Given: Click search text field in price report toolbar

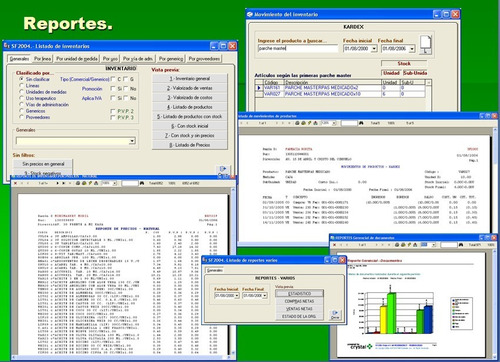Looking at the screenshot, I should 130,183.
